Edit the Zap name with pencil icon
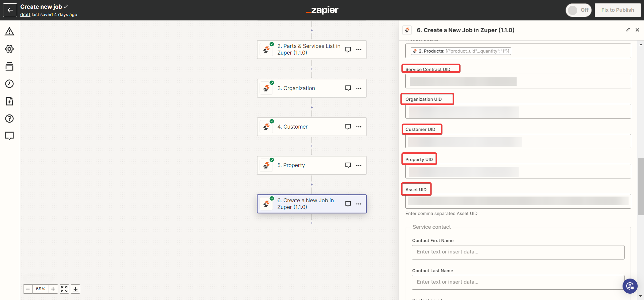The image size is (644, 300). tap(66, 6)
